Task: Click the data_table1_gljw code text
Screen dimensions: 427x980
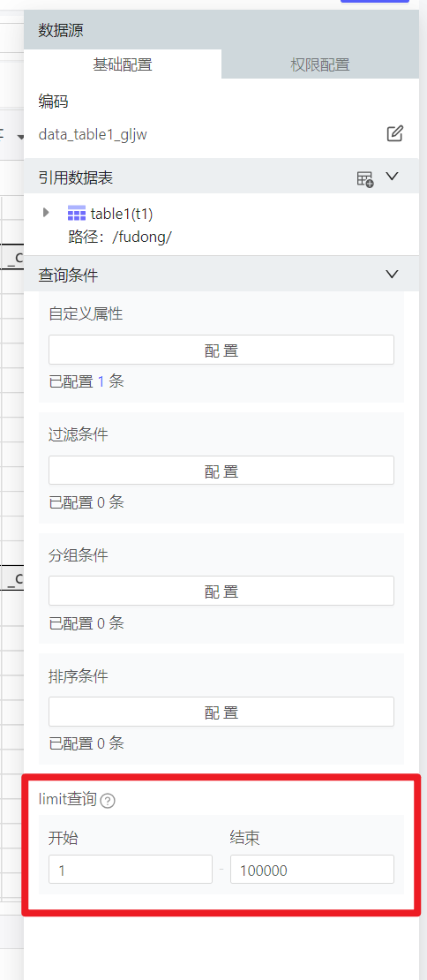Action: [x=93, y=134]
